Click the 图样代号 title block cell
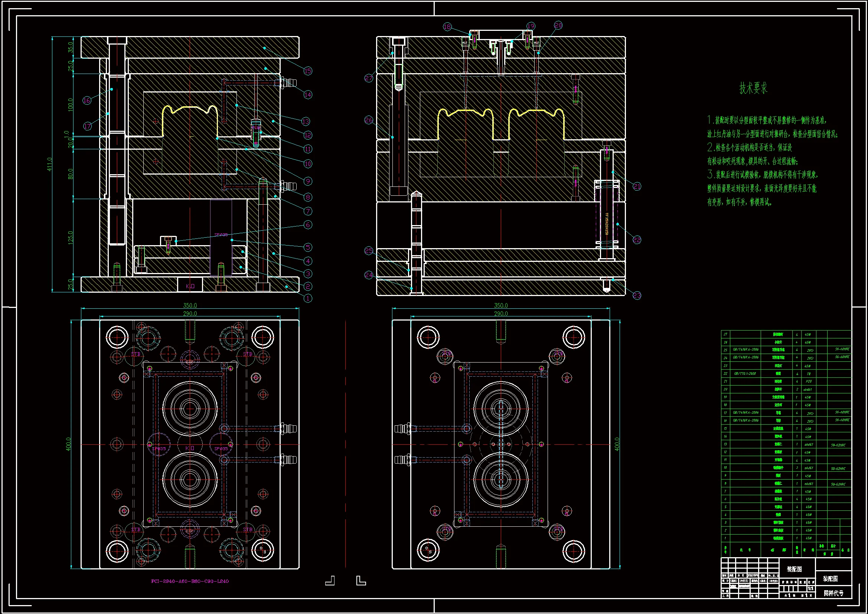 (x=833, y=593)
